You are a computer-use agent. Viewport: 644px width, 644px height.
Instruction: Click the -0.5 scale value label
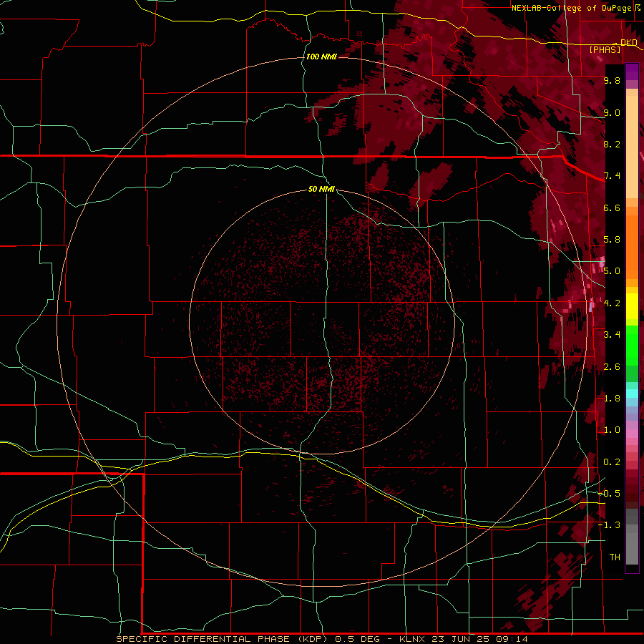pos(610,494)
